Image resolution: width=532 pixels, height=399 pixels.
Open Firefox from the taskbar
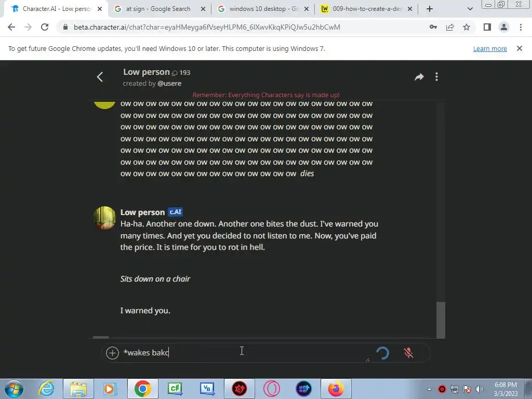(336, 389)
